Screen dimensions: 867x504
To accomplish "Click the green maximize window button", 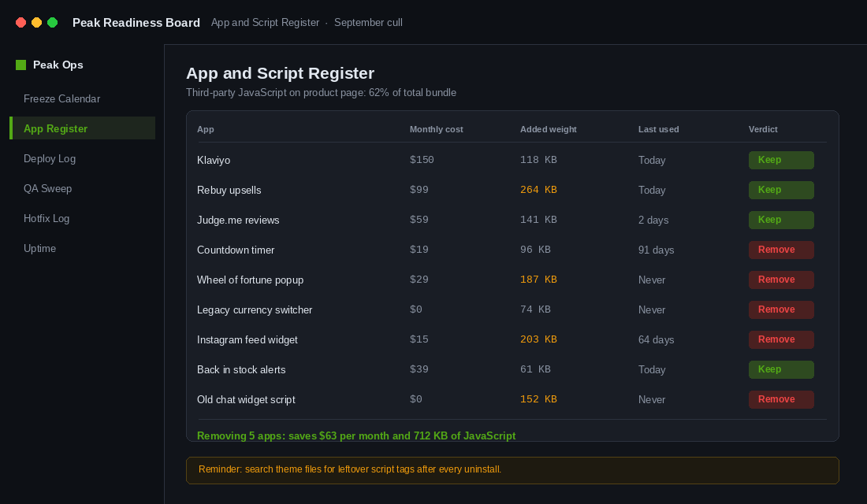I will pos(53,23).
